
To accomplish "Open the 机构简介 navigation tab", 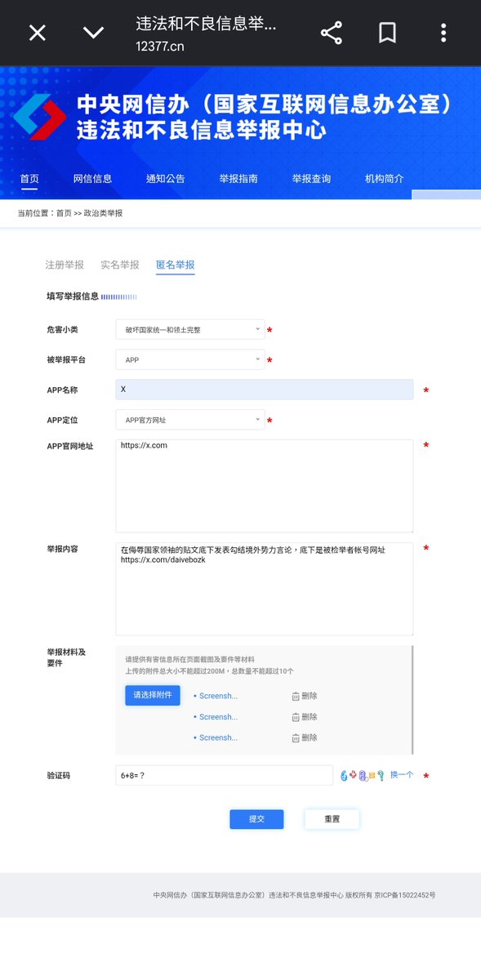I will (x=384, y=179).
